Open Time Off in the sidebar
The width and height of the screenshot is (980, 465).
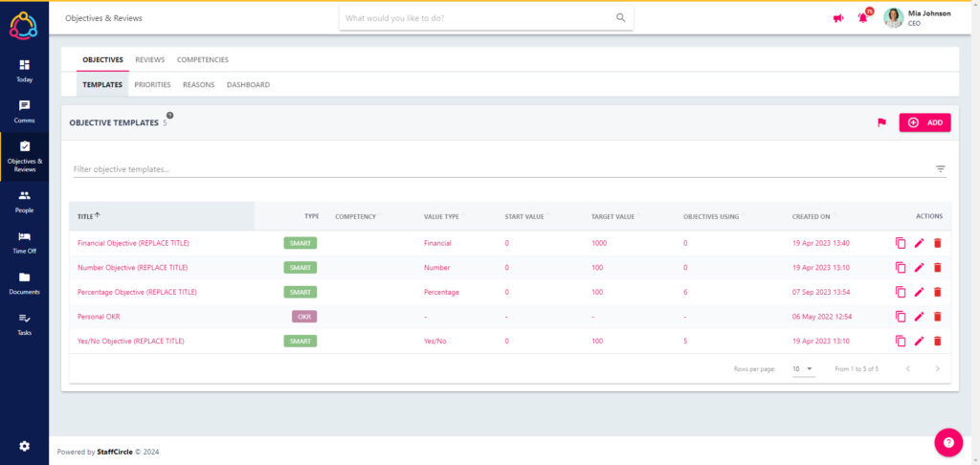point(24,242)
